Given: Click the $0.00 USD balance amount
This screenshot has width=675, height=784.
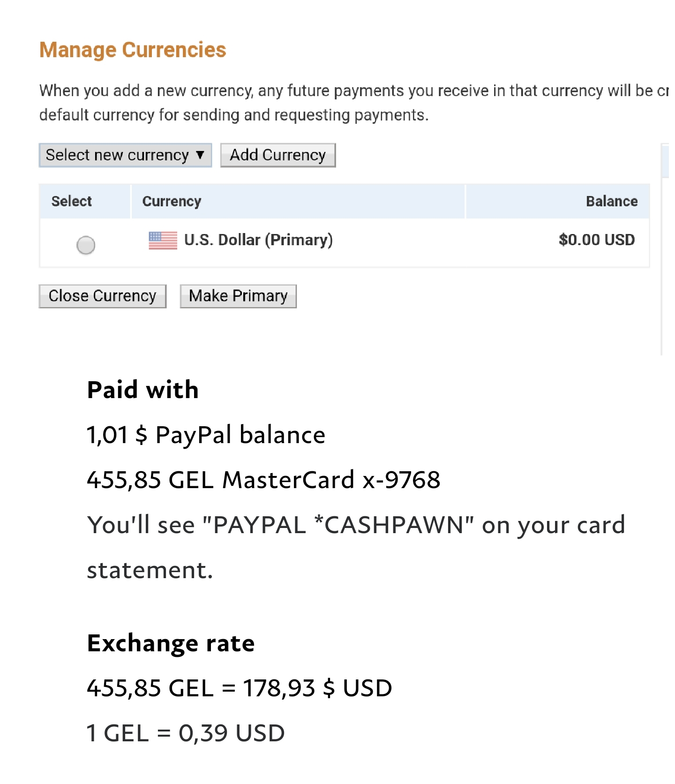Looking at the screenshot, I should tap(596, 240).
